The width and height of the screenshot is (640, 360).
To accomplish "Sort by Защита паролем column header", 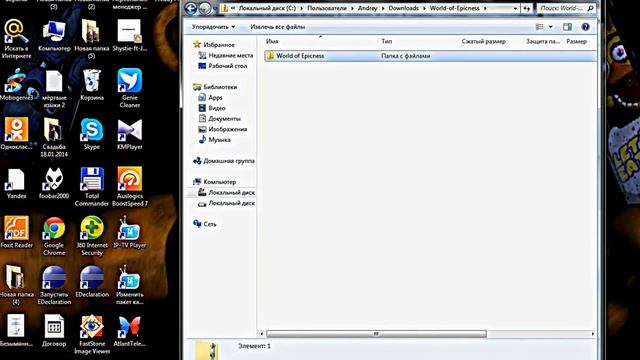I will click(543, 41).
